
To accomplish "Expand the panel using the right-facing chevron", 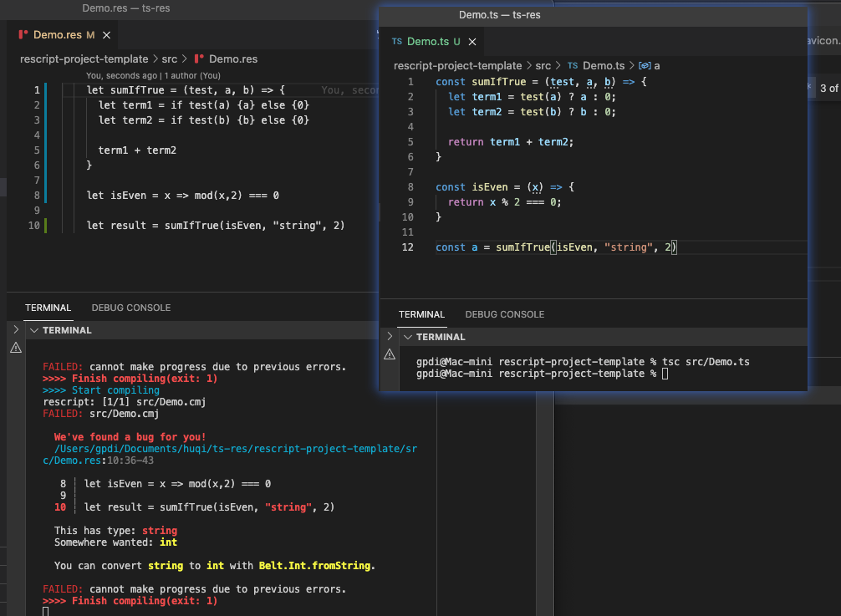I will coord(14,329).
